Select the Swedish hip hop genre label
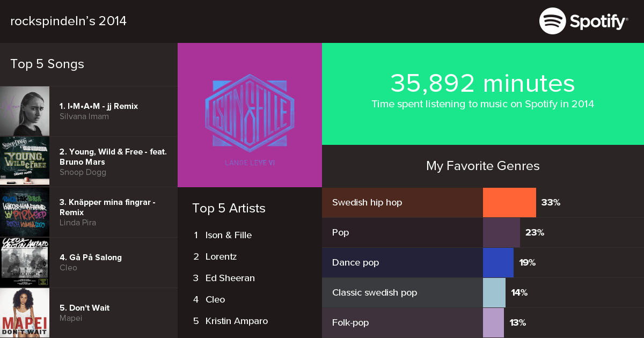The width and height of the screenshot is (644, 338). tap(367, 202)
